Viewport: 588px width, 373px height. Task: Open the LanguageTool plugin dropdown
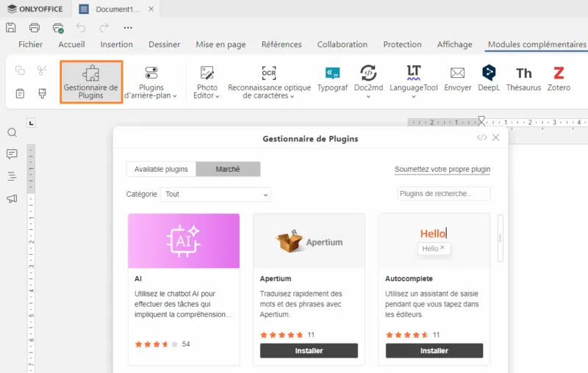click(x=414, y=82)
